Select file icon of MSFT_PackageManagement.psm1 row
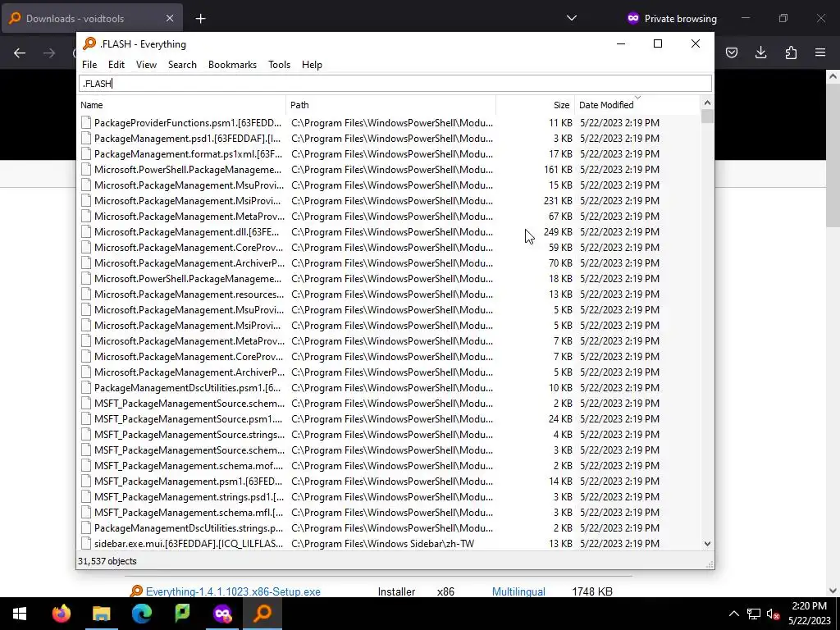Screen dimensions: 840x630 (x=85, y=481)
